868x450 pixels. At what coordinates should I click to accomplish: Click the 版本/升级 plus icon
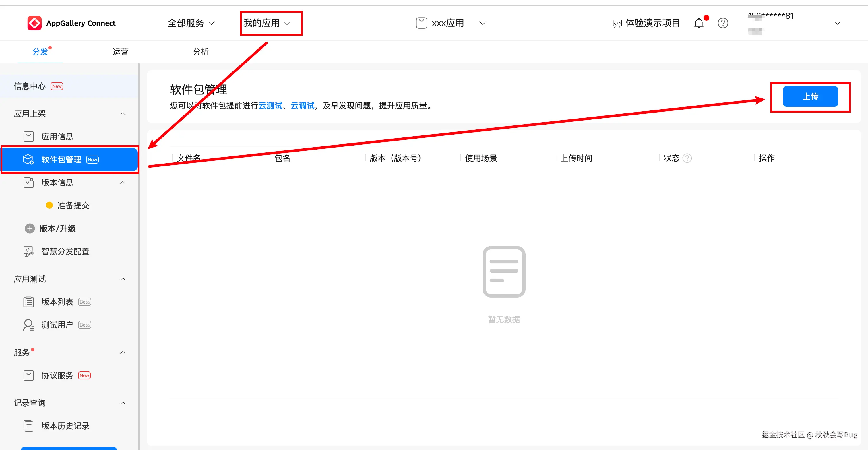point(30,228)
